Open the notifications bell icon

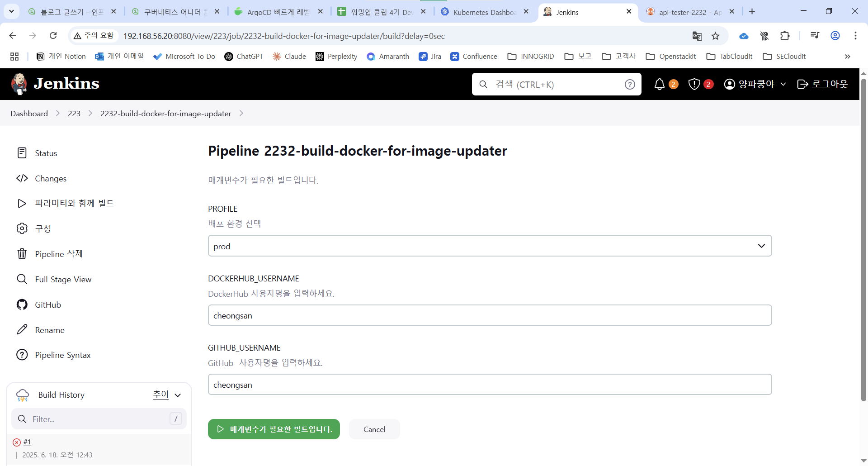(660, 84)
